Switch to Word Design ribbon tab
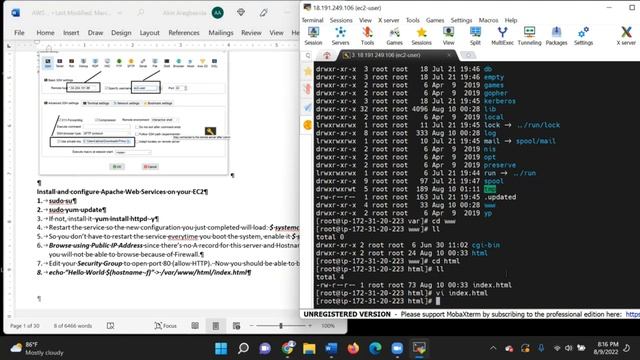The width and height of the screenshot is (640, 360). 121,33
